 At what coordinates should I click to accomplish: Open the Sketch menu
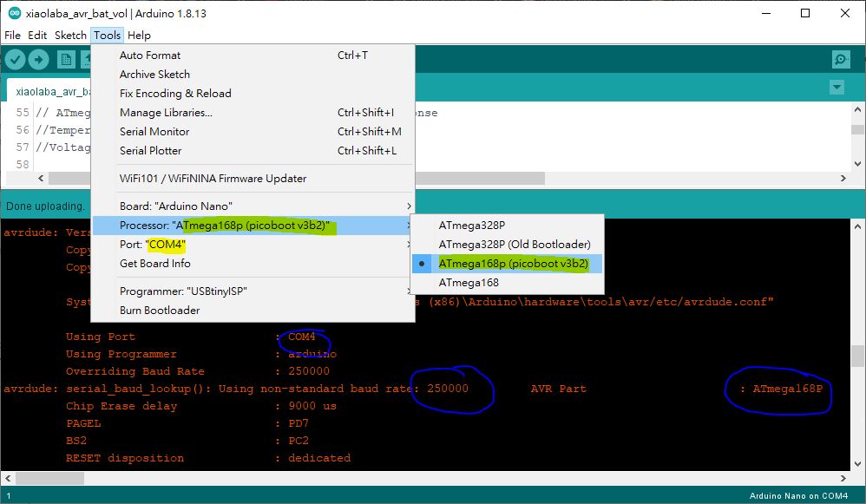pyautogui.click(x=70, y=35)
